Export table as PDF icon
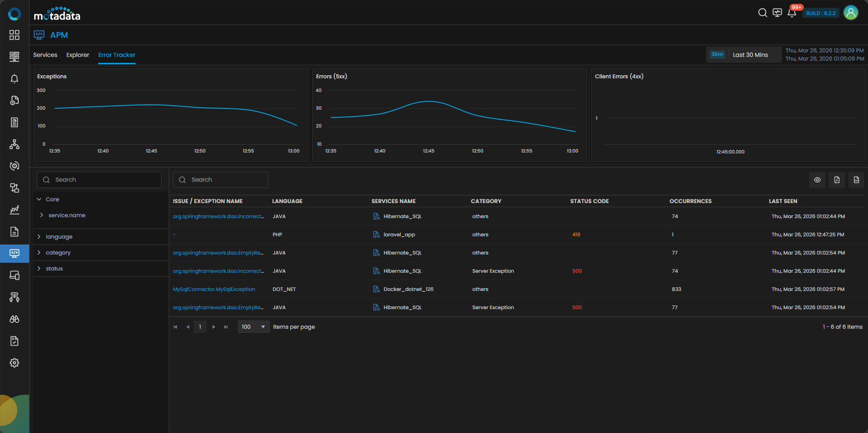This screenshot has height=433, width=868. pyautogui.click(x=837, y=180)
